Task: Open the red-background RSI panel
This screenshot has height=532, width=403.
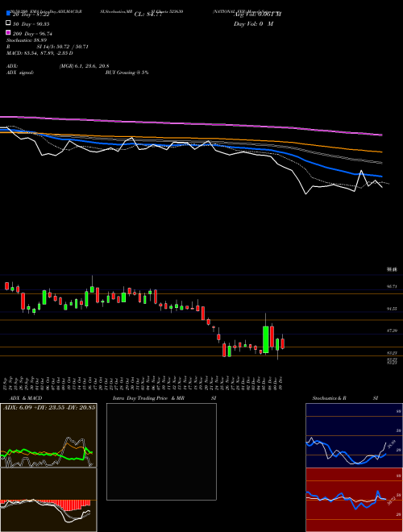Action: pos(354,500)
